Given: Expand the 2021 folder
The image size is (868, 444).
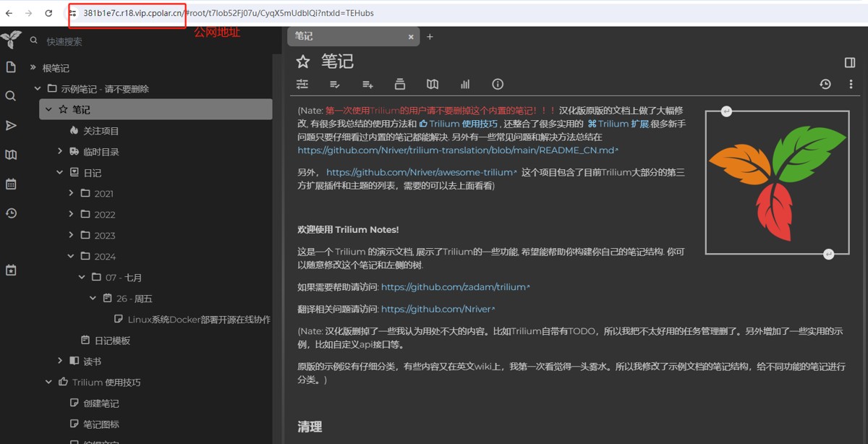Looking at the screenshot, I should (x=71, y=194).
